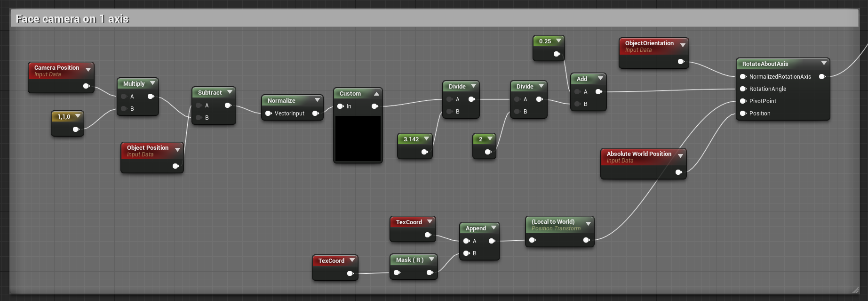Click the Append node's B input pin
Viewport: 868px width, 301px height.
click(x=466, y=253)
